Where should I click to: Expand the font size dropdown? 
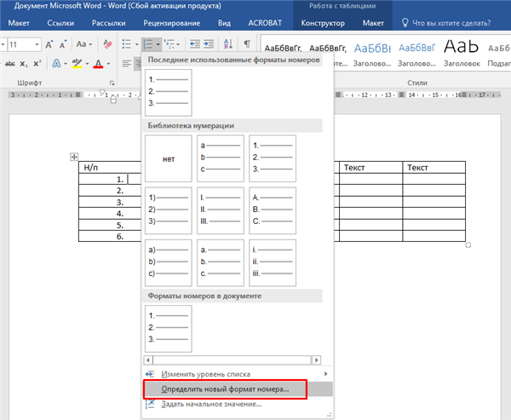(x=37, y=44)
